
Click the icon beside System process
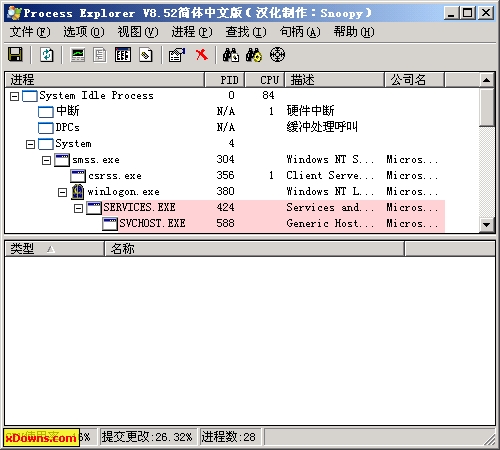(46, 144)
